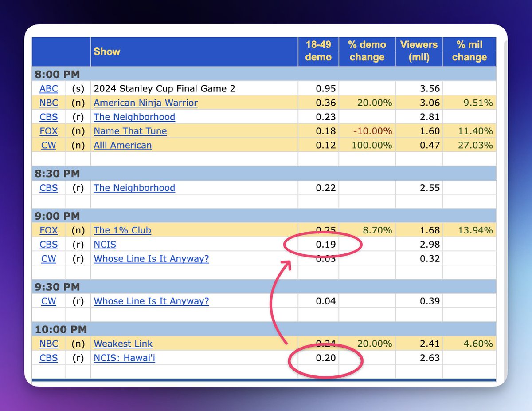Click the 2.81 viewers value
532x411 pixels.
pyautogui.click(x=430, y=117)
